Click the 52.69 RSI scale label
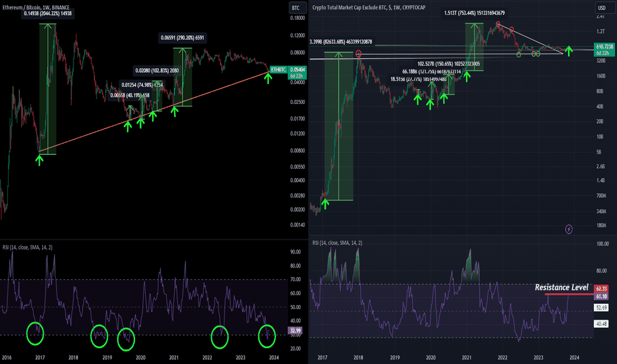This screenshot has width=617, height=364. [601, 307]
